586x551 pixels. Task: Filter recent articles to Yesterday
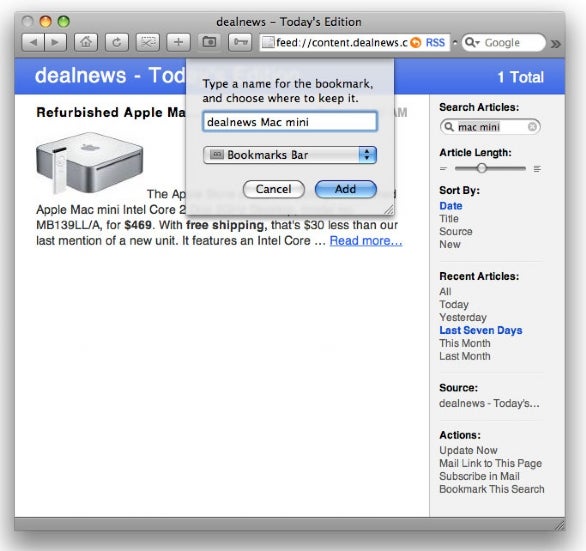[463, 317]
